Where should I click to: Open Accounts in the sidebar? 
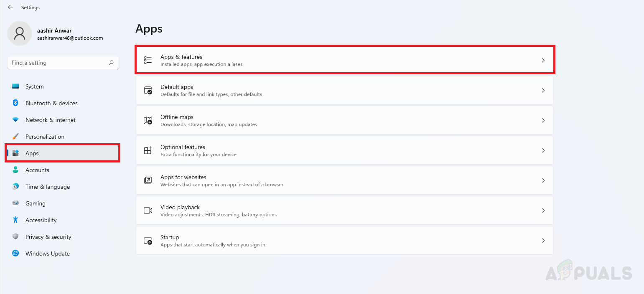coord(37,170)
